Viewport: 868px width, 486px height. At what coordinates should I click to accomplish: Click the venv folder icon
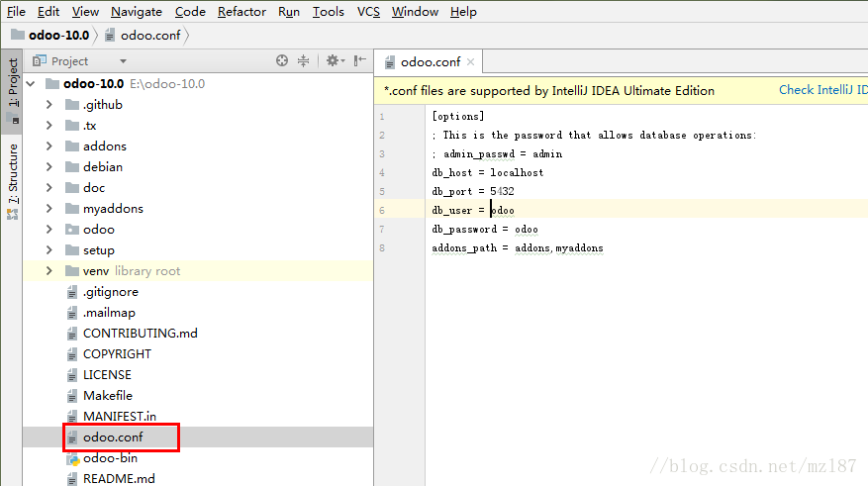coord(72,270)
